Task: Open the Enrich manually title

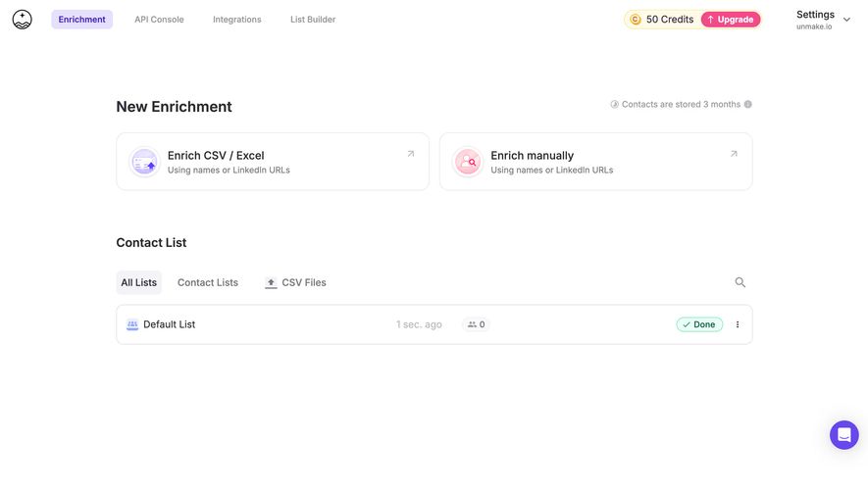Action: (x=532, y=156)
